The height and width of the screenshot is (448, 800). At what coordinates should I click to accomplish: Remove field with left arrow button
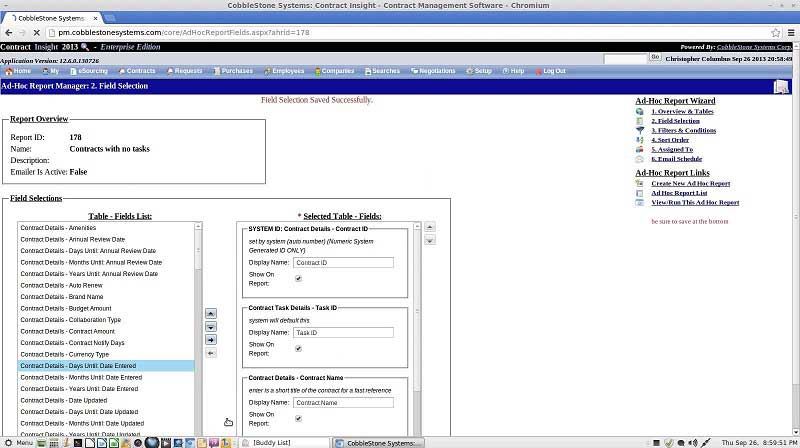[211, 353]
